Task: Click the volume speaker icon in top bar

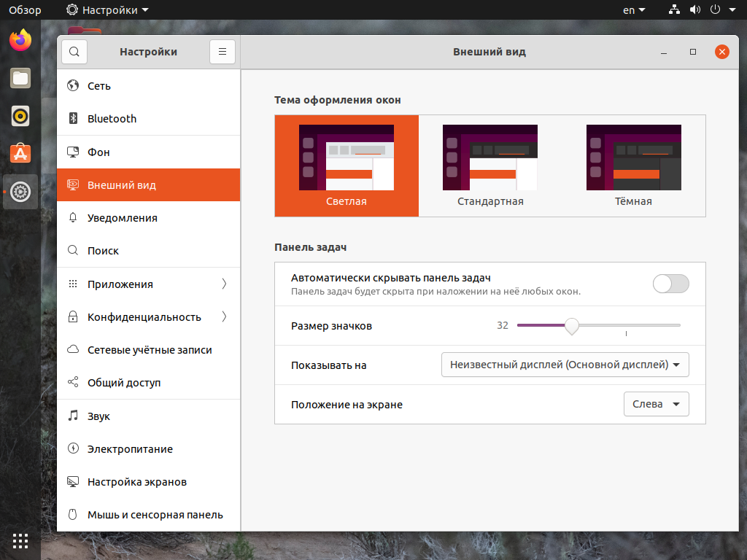Action: (695, 9)
